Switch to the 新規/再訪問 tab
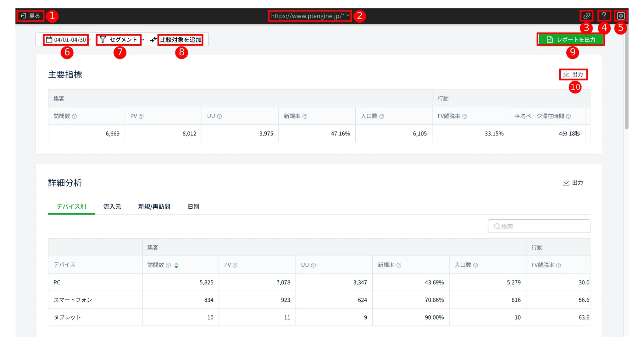This screenshot has height=345, width=644. 154,206
